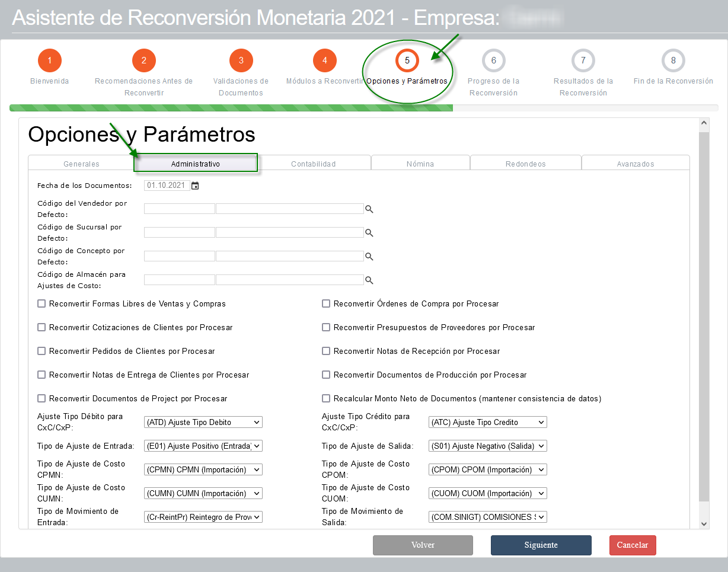Go to step 1 Bienvenida circle
The image size is (728, 572).
pos(50,60)
